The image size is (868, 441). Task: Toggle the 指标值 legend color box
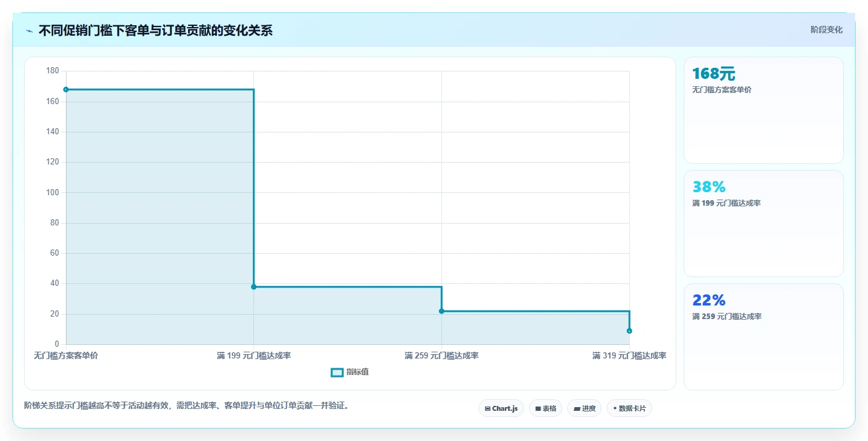click(337, 372)
